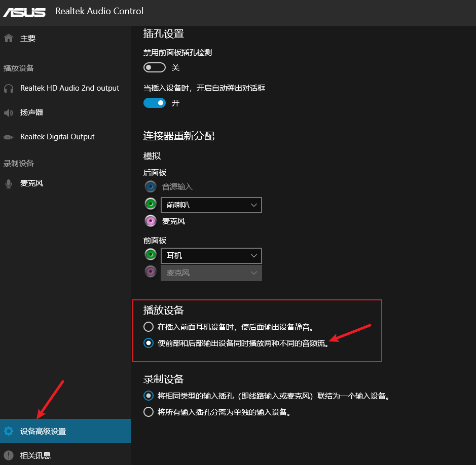The height and width of the screenshot is (465, 476).
Task: Select separate all input jacks radio option
Action: 149,412
